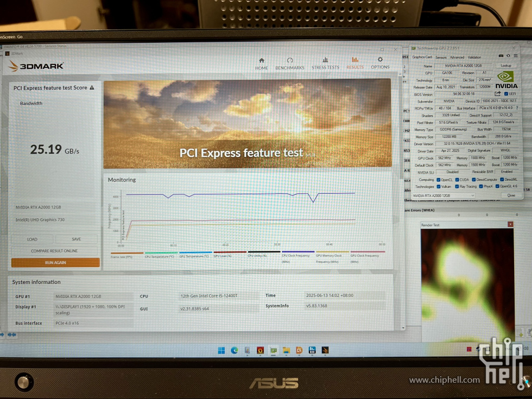Click the GPU Load legend swatch
This screenshot has height=399, width=532.
[230, 252]
